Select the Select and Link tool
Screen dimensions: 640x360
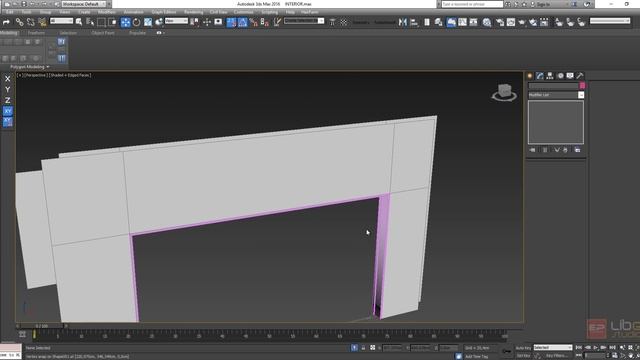(19, 22)
